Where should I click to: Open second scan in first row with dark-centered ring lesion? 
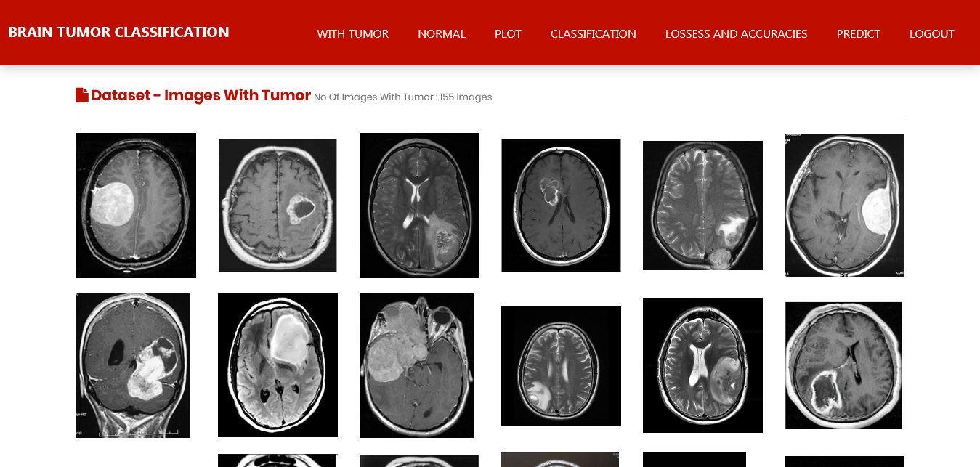coord(278,206)
